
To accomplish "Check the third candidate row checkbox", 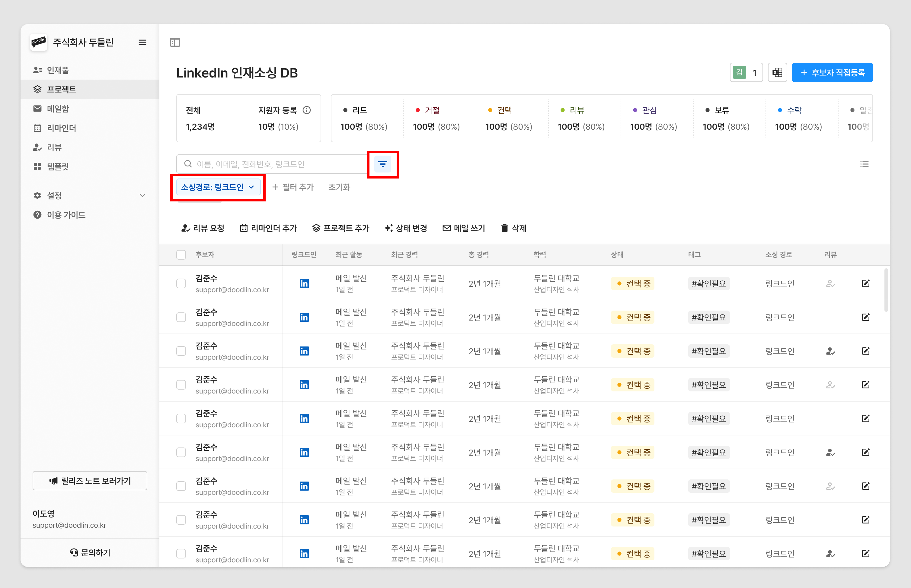I will tap(181, 351).
